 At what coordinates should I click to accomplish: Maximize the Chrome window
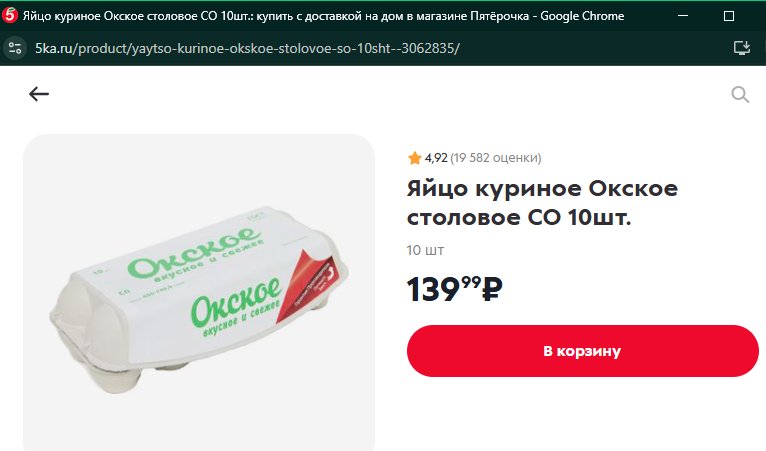728,16
